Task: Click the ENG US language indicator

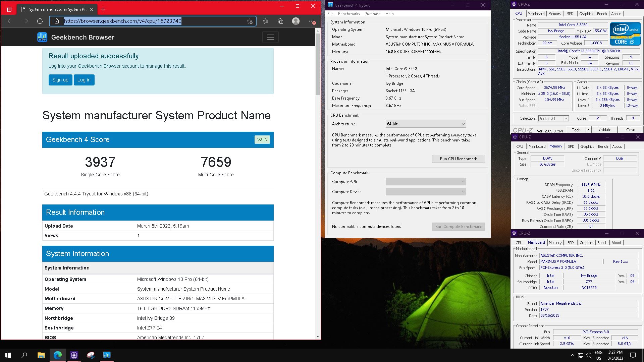Action: point(598,355)
